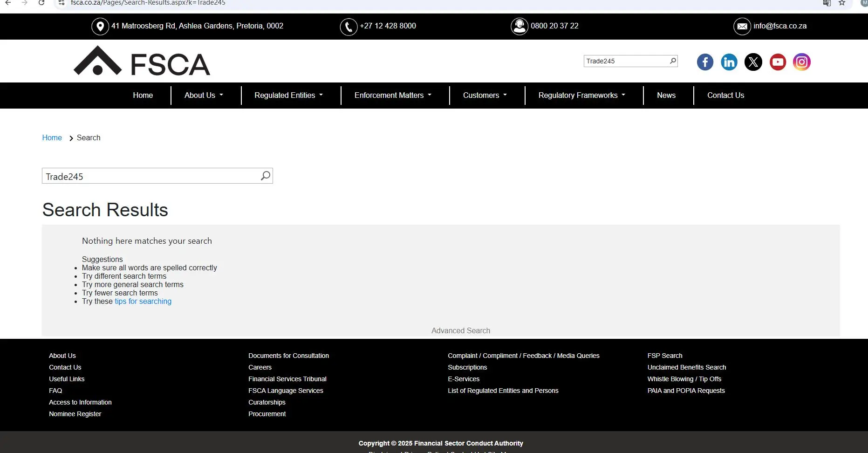Viewport: 868px width, 453px height.
Task: Expand the Regulated Entities dropdown menu
Action: pos(288,95)
